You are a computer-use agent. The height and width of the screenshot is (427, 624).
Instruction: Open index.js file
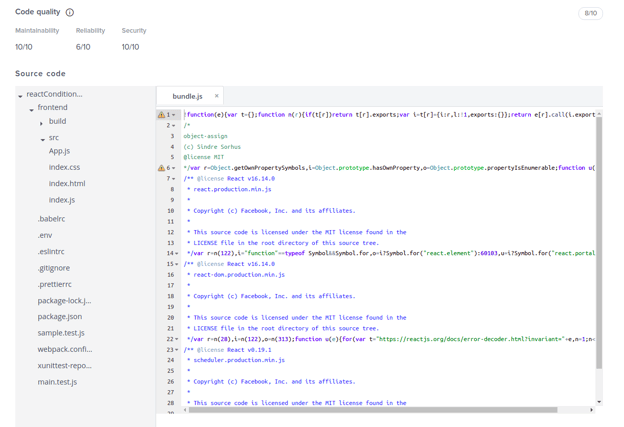[62, 200]
